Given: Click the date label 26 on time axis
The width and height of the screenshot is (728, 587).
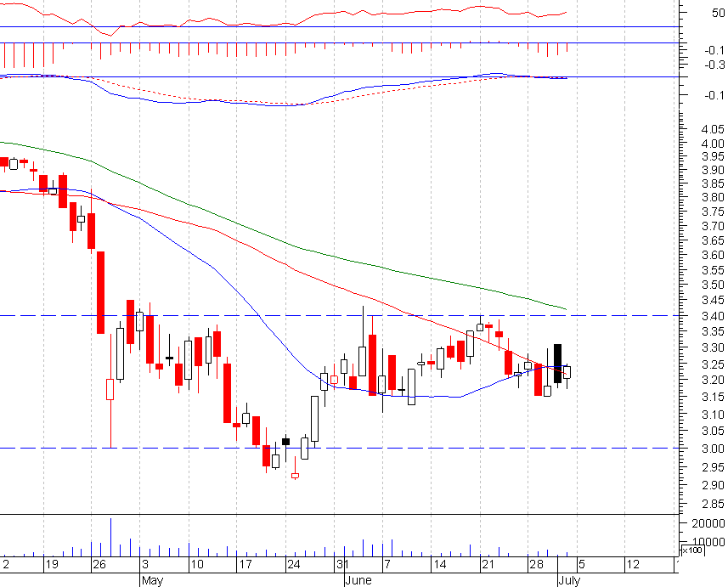Looking at the screenshot, I should tap(99, 565).
